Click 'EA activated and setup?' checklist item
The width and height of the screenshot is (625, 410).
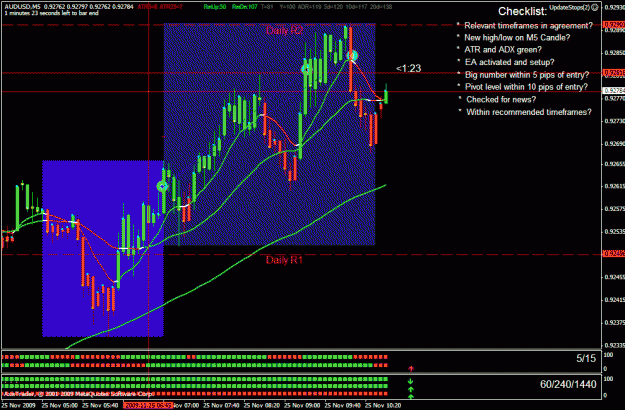(509, 63)
